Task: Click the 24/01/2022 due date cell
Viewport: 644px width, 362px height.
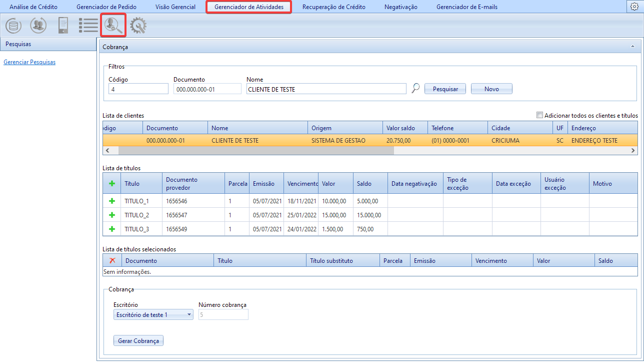Action: click(302, 229)
